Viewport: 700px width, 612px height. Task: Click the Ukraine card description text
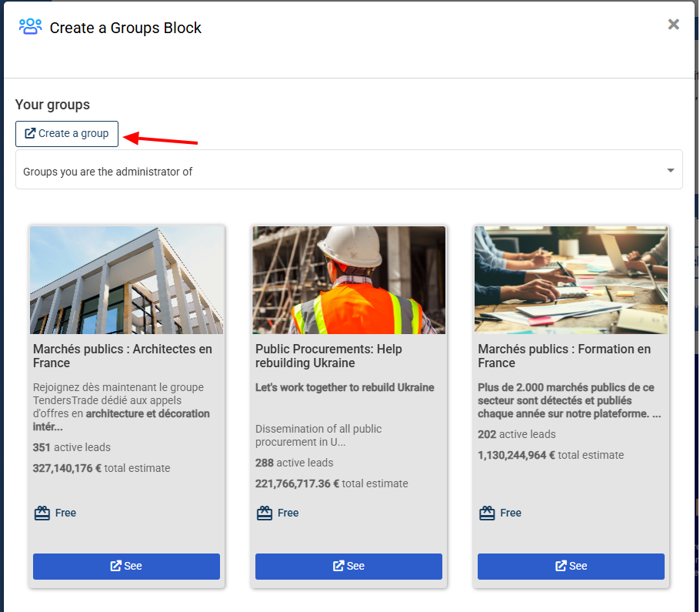[345, 387]
